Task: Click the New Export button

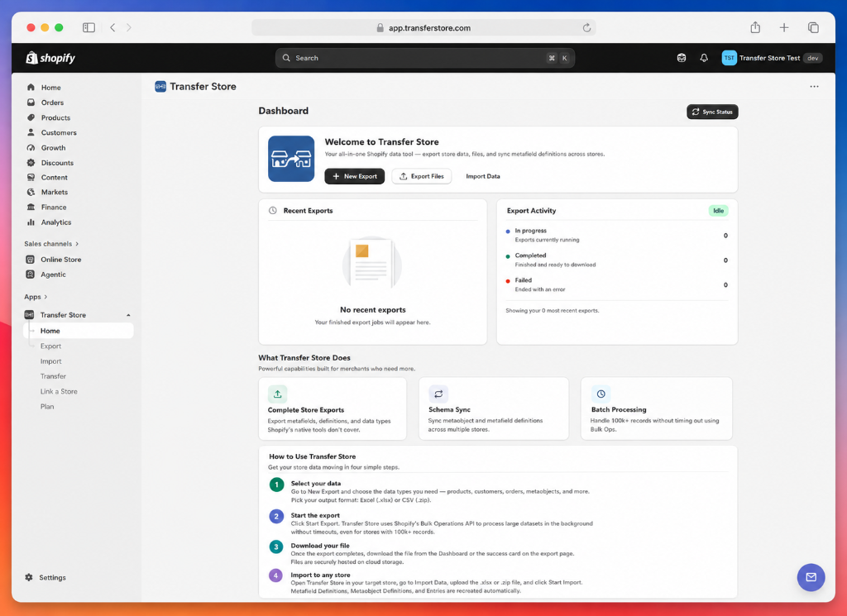Action: pos(354,177)
